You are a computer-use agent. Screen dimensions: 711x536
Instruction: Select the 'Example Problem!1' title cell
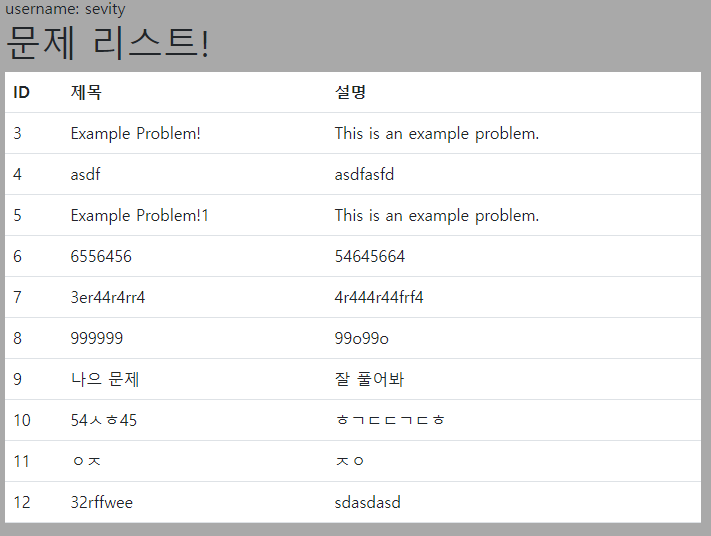[x=139, y=215]
